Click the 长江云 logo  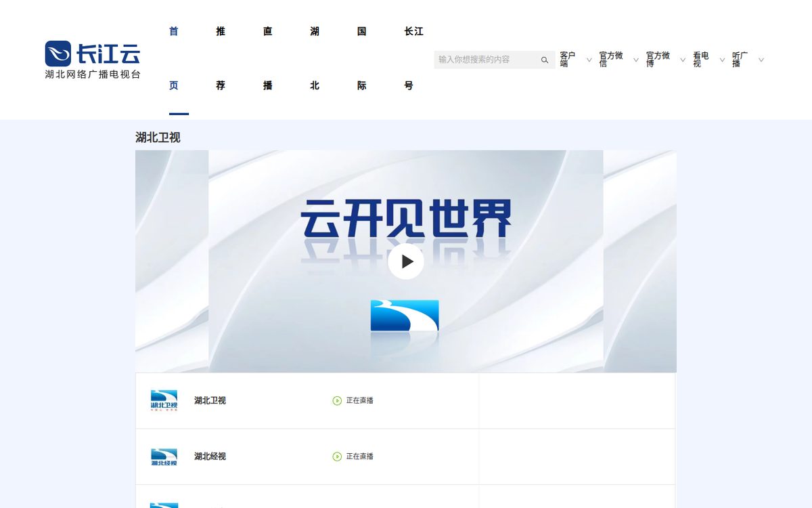(x=93, y=60)
